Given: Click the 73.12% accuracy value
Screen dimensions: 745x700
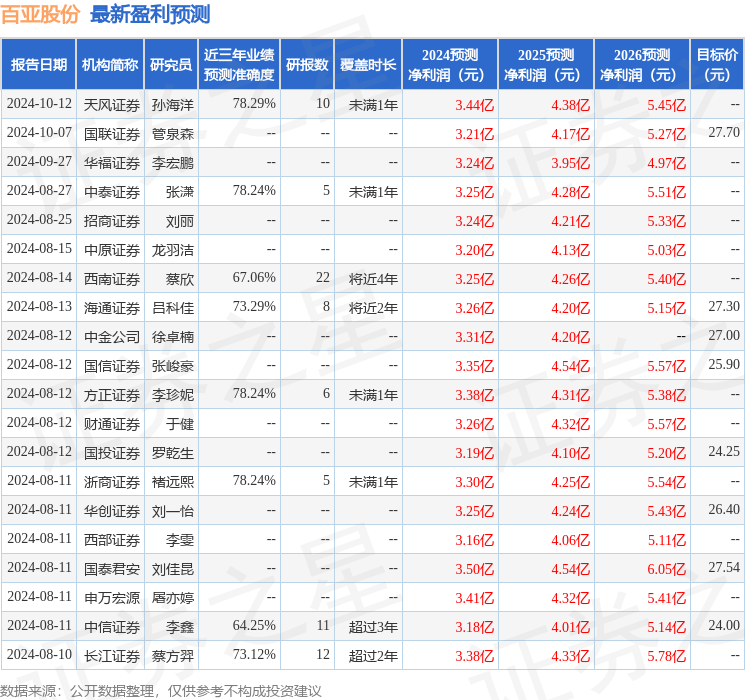Looking at the screenshot, I should pos(254,654).
